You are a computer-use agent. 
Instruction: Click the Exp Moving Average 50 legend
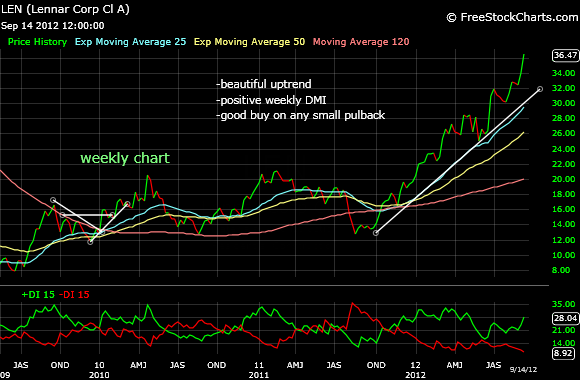pos(250,42)
